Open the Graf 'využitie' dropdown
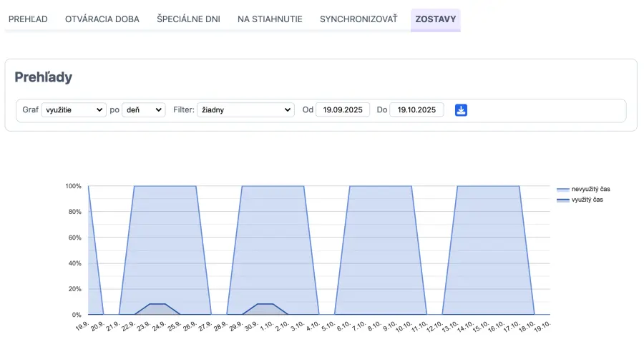 (x=74, y=110)
